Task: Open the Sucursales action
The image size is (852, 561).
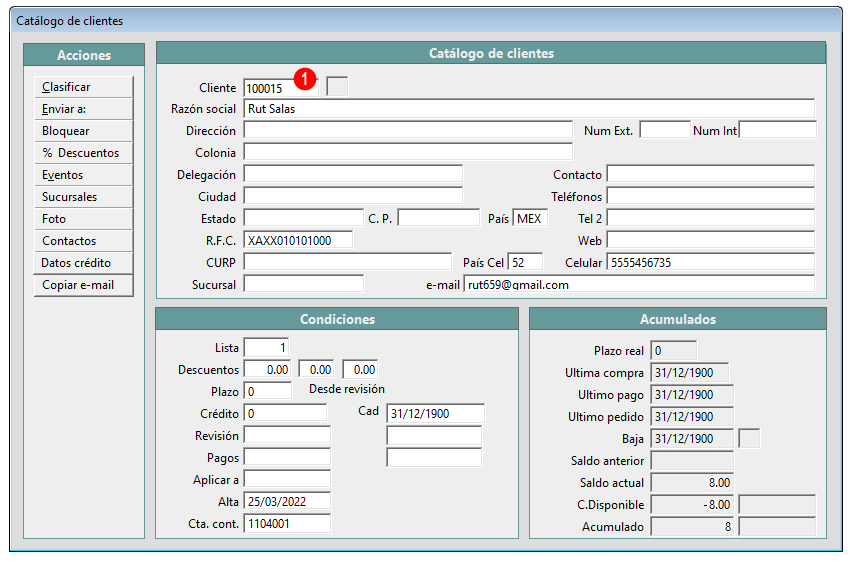Action: 84,197
